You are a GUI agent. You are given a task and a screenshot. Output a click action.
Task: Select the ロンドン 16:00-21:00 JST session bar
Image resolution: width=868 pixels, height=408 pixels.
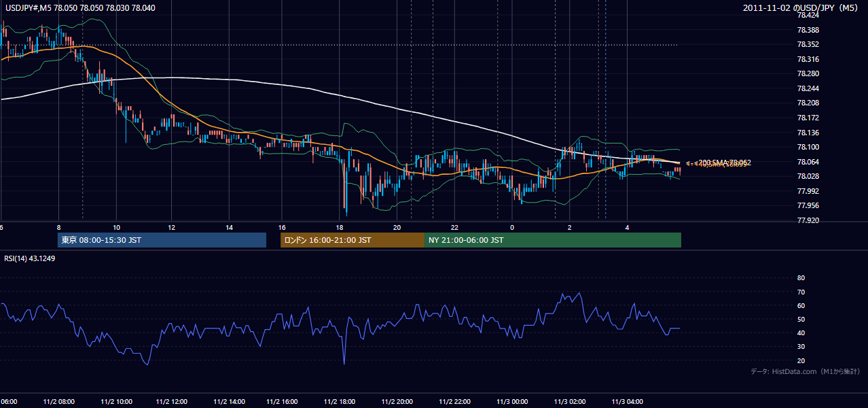pos(352,240)
